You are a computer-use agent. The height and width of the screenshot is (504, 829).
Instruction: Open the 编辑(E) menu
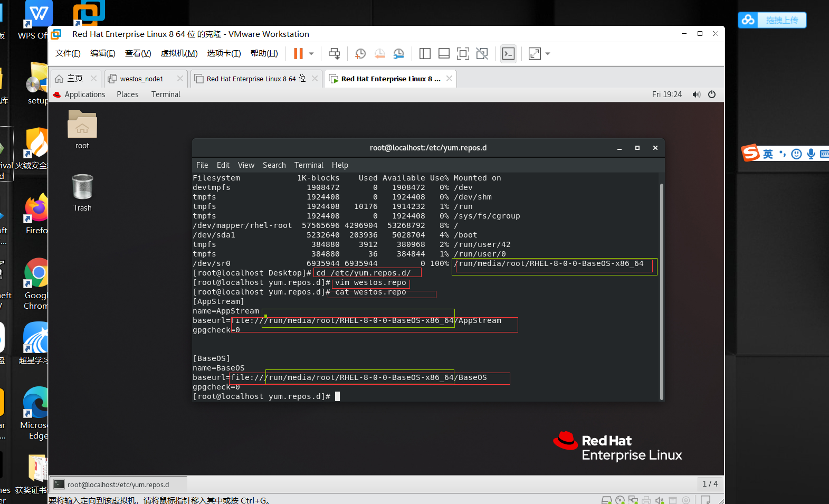pyautogui.click(x=102, y=53)
